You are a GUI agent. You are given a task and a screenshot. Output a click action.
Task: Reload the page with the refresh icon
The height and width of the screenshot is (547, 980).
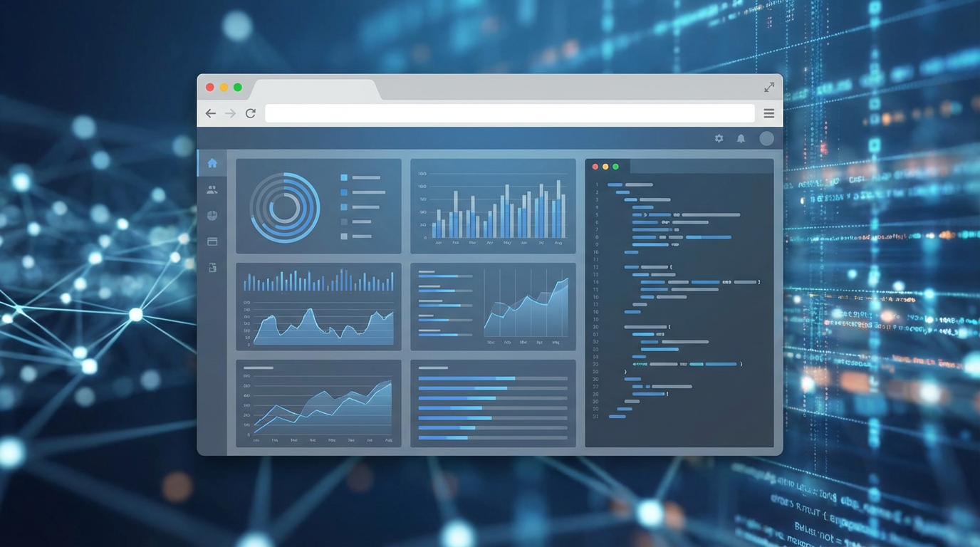[x=251, y=113]
